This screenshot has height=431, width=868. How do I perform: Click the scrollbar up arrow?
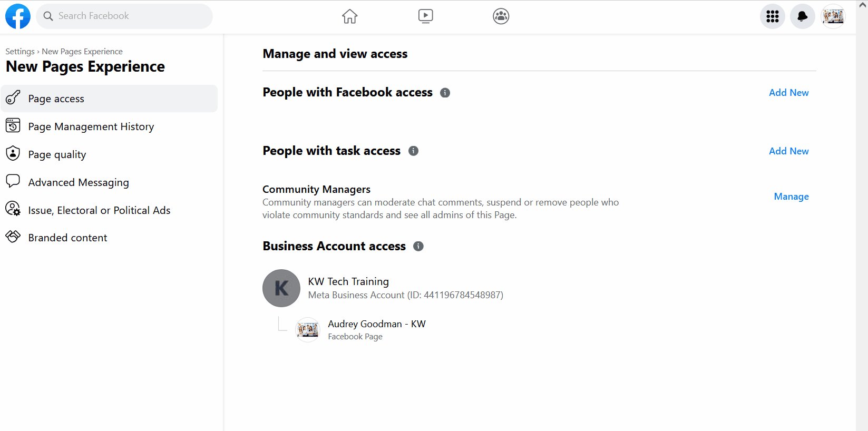863,5
